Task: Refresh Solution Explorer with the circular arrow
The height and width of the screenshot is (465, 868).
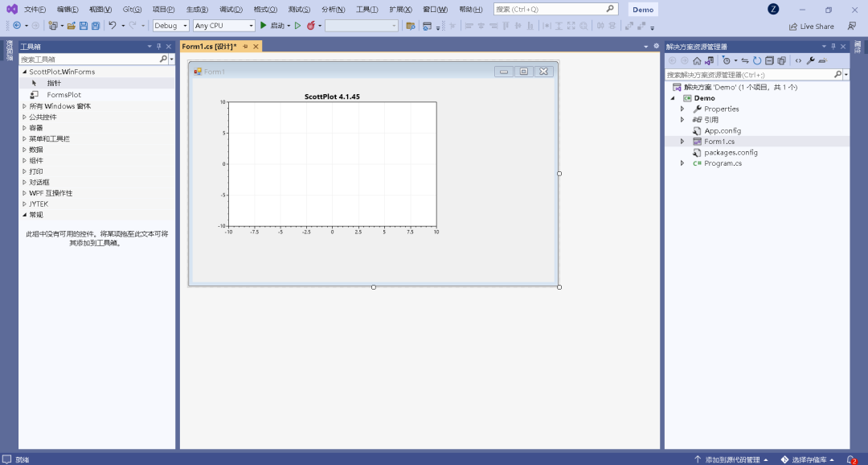Action: [x=757, y=60]
